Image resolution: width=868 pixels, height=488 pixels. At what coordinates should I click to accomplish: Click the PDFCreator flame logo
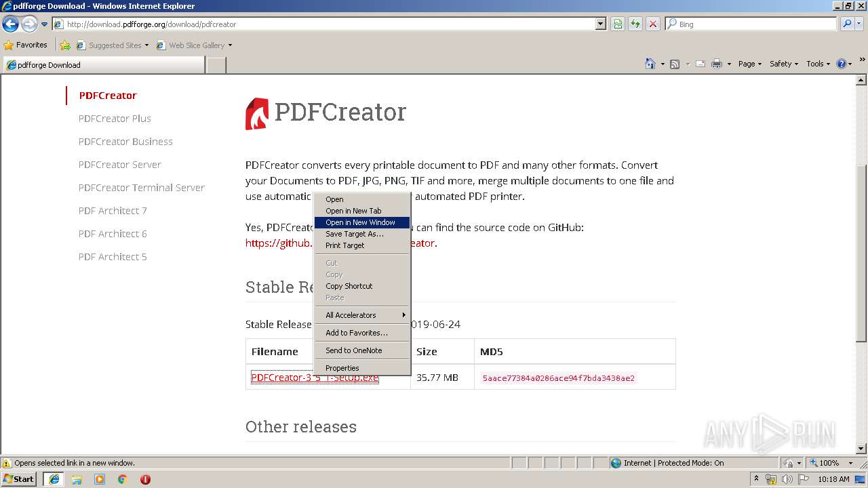(257, 113)
